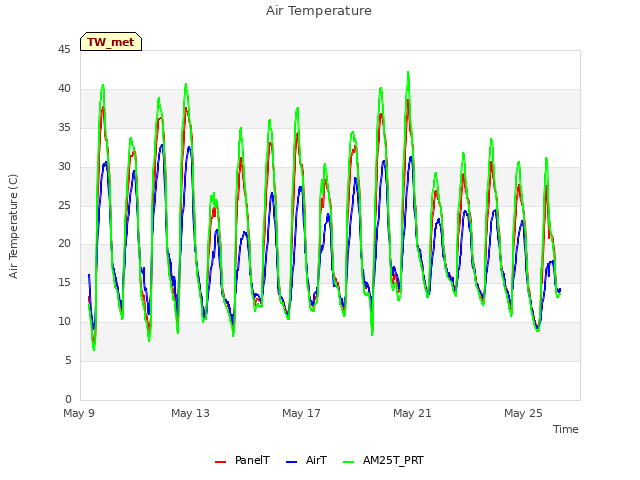
Task: Click the 35 y-axis tick label
Action: pos(64,128)
